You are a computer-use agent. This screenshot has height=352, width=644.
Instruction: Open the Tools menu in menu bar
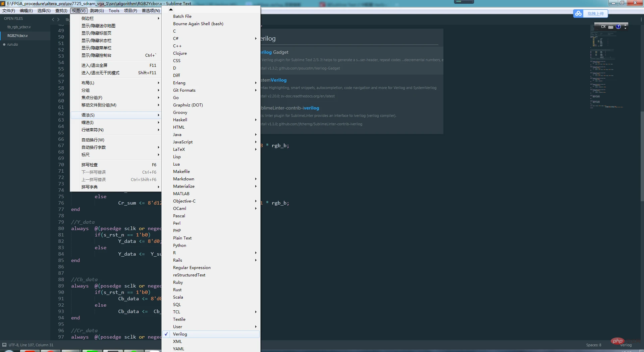[x=114, y=11]
